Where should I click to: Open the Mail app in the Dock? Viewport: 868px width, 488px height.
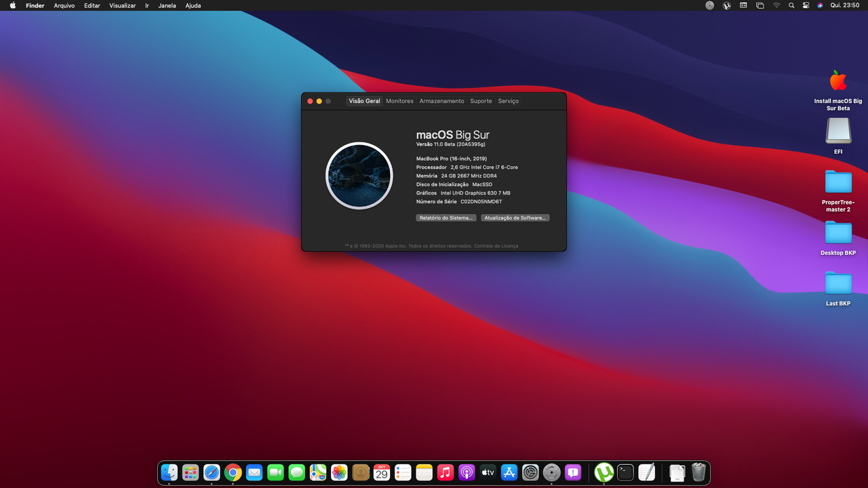click(x=254, y=472)
